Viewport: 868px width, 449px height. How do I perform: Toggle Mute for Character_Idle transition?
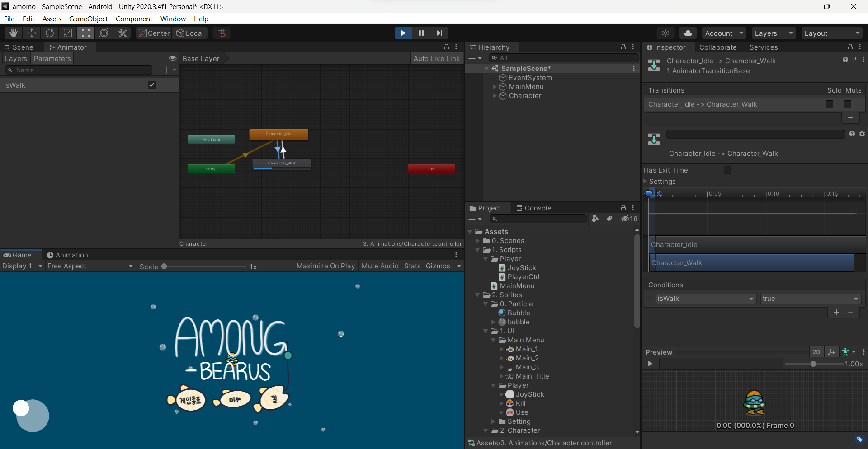coord(847,104)
